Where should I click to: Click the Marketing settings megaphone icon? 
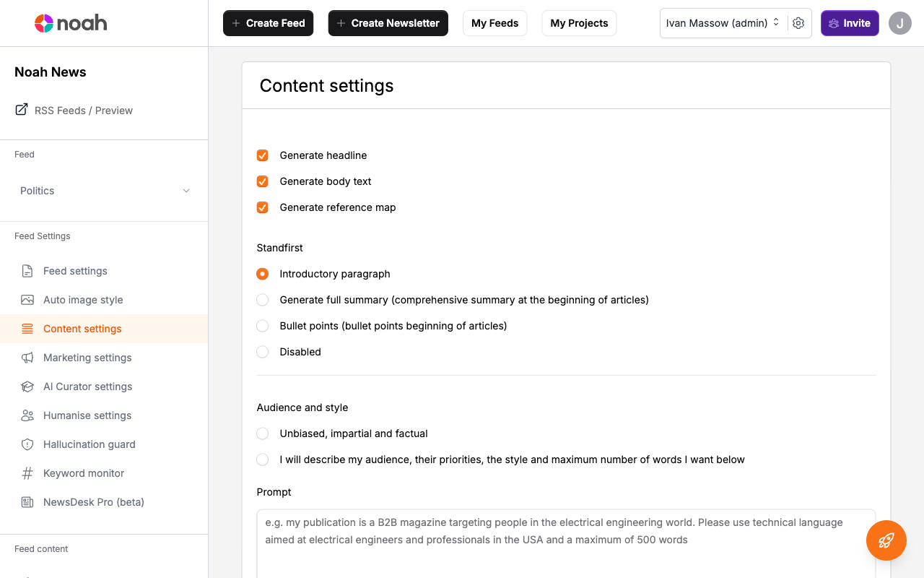(27, 358)
